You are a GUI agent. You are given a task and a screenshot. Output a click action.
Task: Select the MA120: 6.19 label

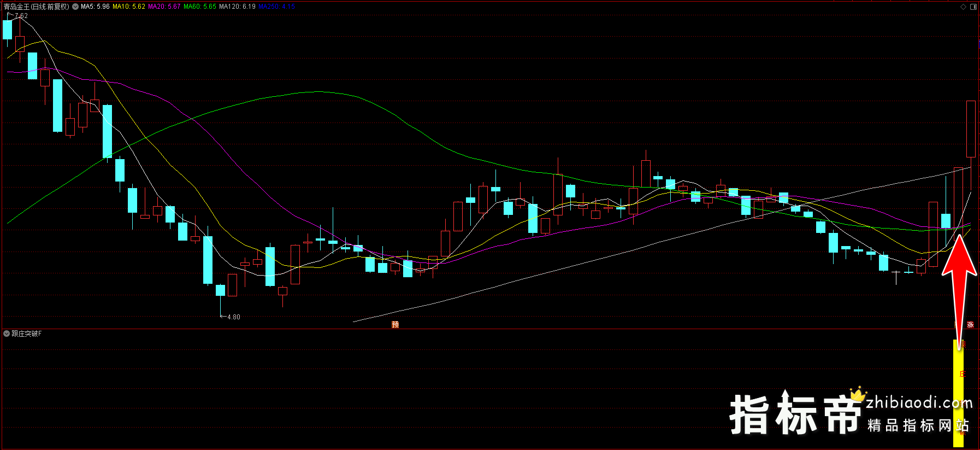237,7
